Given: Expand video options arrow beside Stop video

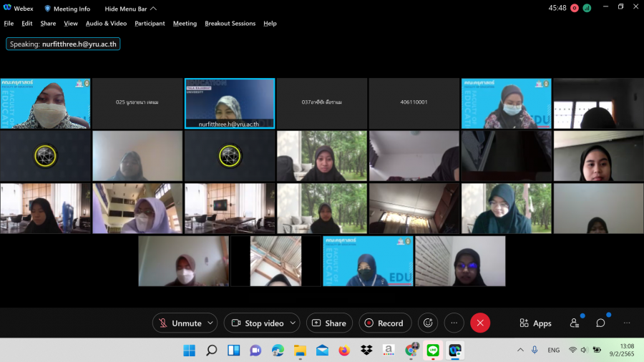Looking at the screenshot, I should click(293, 323).
